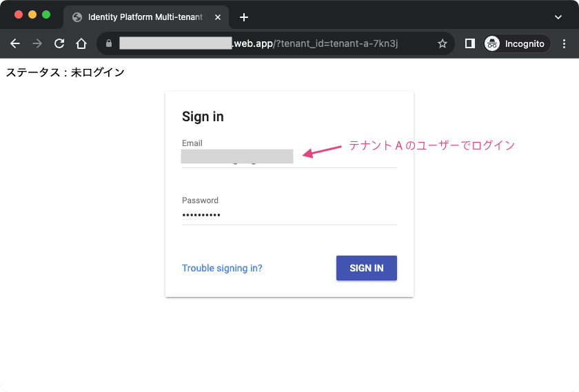
Task: Open the Chrome three-dot menu
Action: coord(564,43)
